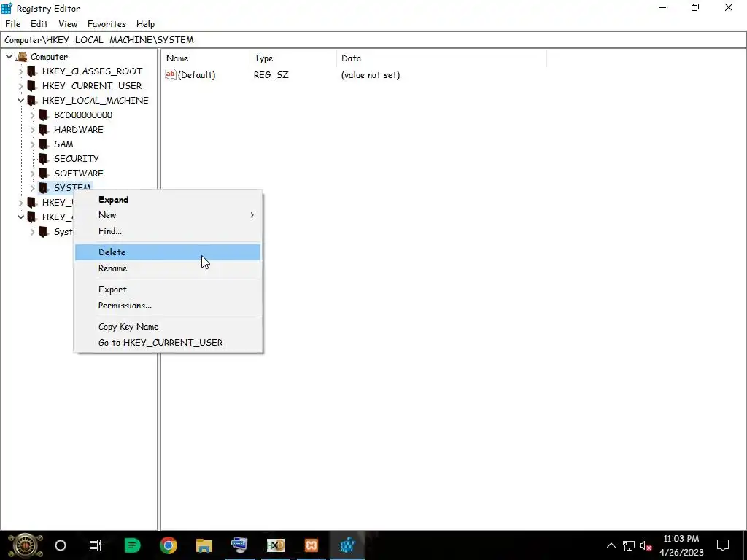
Task: Expand the HARDWARE key
Action: pyautogui.click(x=32, y=130)
